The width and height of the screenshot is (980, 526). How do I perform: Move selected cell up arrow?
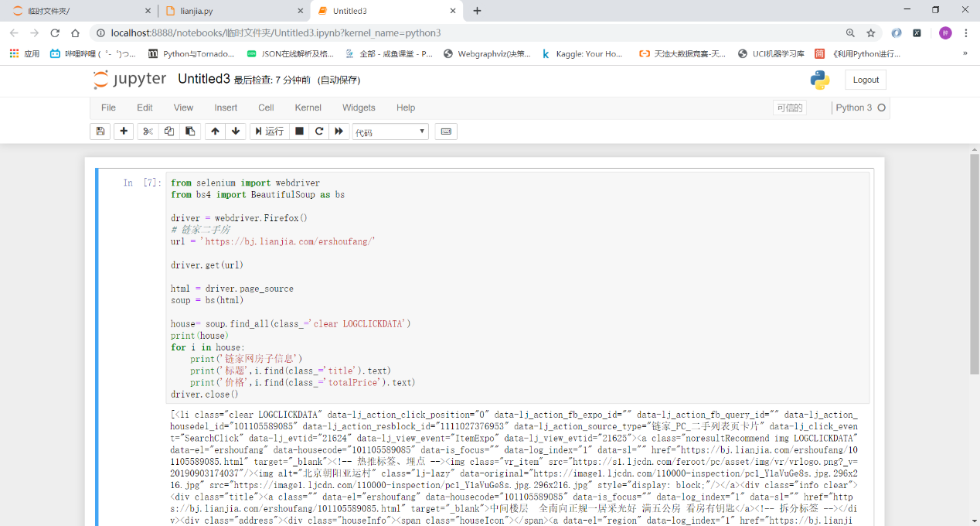tap(215, 131)
